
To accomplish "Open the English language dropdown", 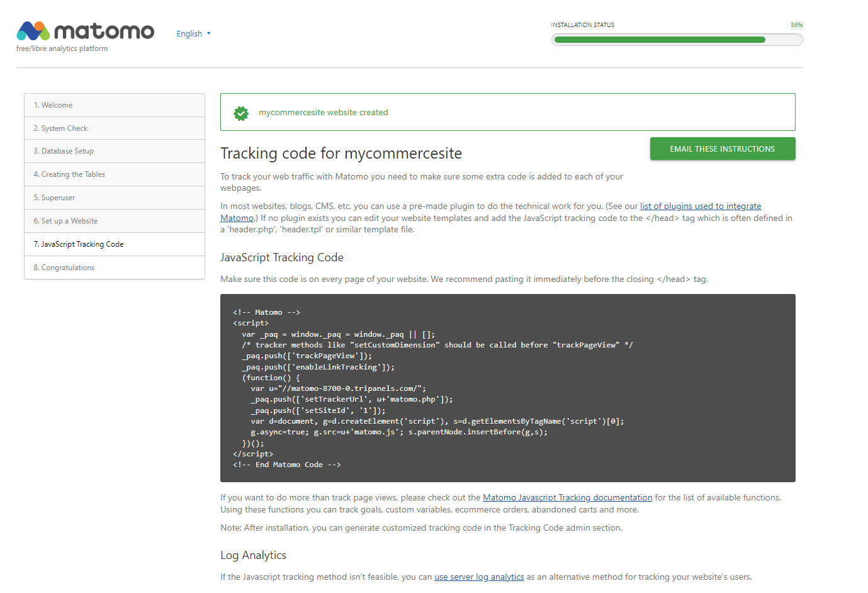I will (193, 33).
